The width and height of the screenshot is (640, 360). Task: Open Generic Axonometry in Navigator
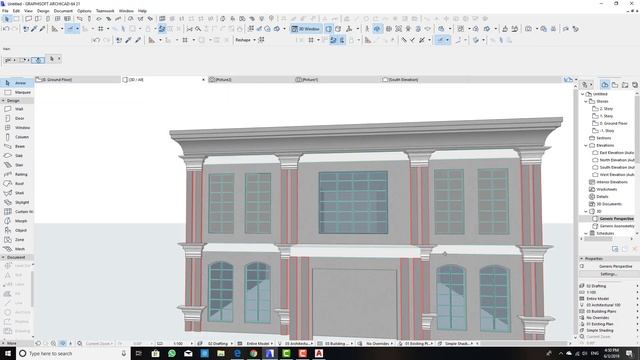(617, 226)
